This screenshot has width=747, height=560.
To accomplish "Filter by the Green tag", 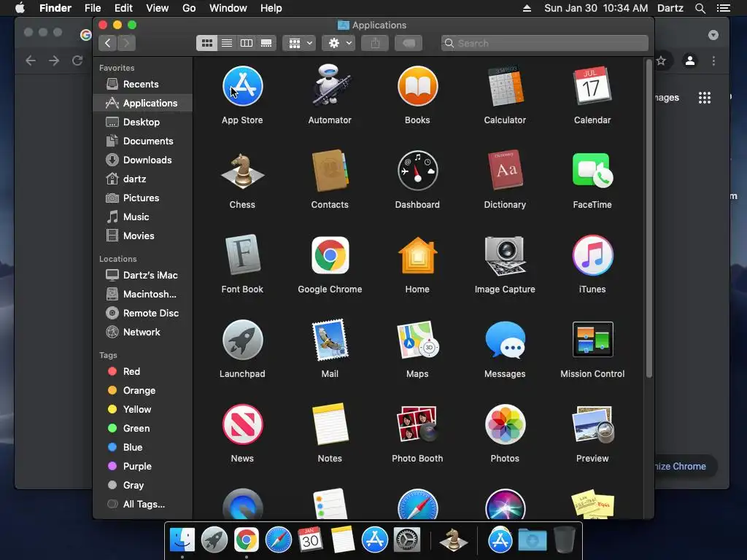I will [142, 428].
